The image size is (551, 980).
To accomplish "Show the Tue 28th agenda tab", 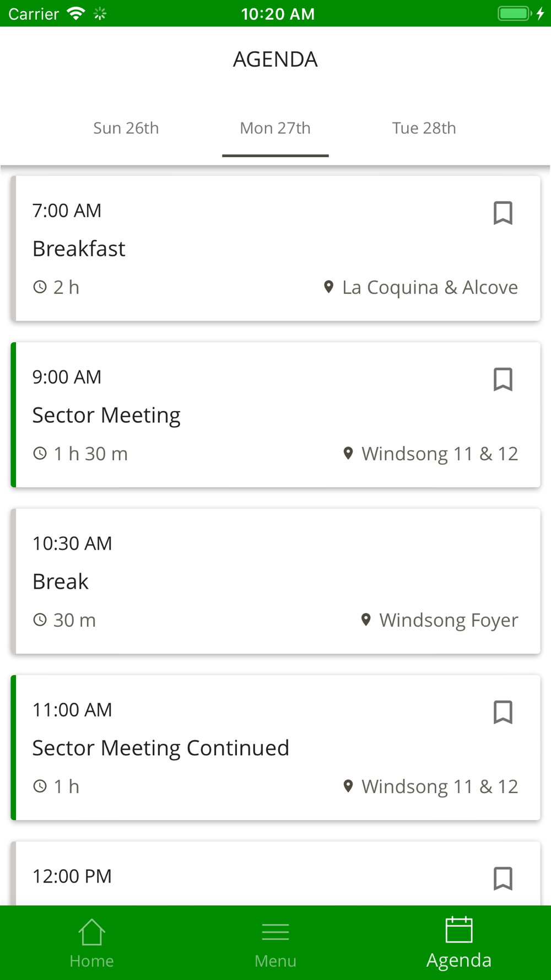I will coord(424,128).
